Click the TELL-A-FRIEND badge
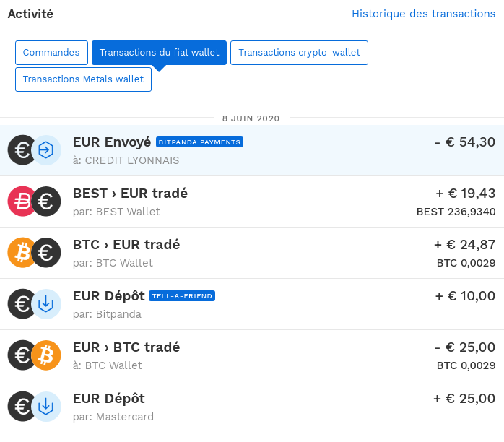The height and width of the screenshot is (442, 504). point(182,295)
